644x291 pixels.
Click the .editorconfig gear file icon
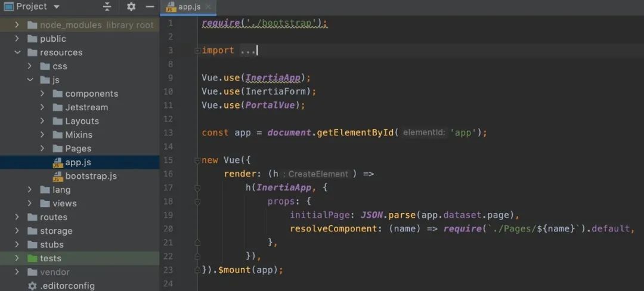point(32,286)
